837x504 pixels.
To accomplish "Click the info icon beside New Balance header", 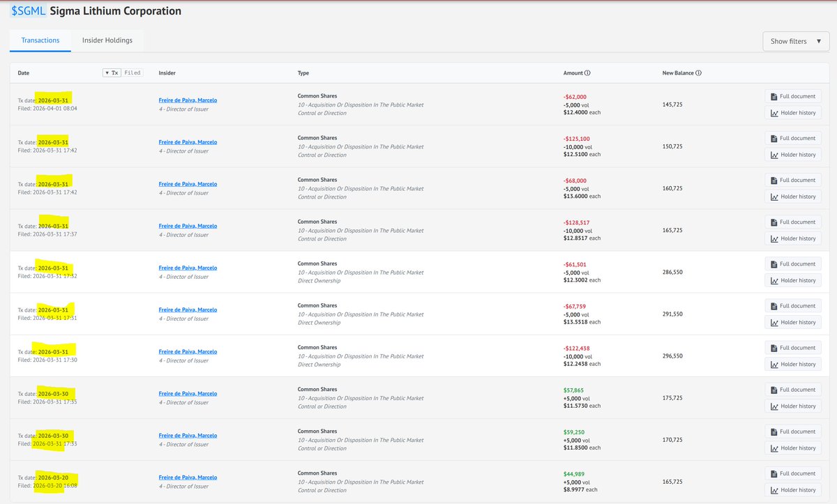I will click(698, 72).
